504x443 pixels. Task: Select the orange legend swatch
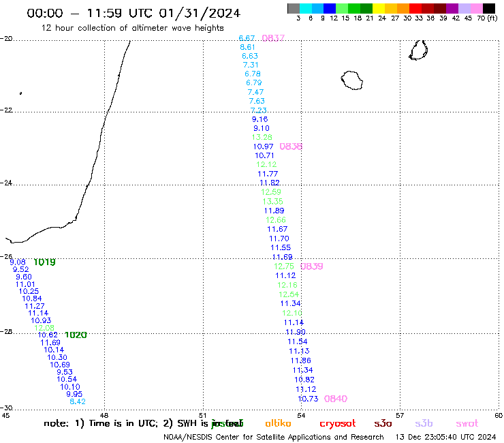[x=403, y=8]
